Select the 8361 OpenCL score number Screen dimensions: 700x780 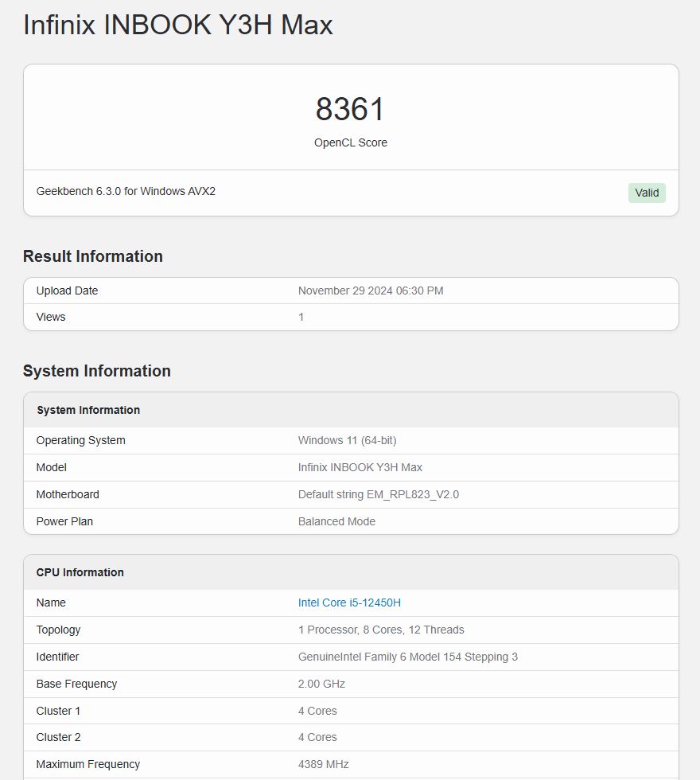(x=350, y=108)
